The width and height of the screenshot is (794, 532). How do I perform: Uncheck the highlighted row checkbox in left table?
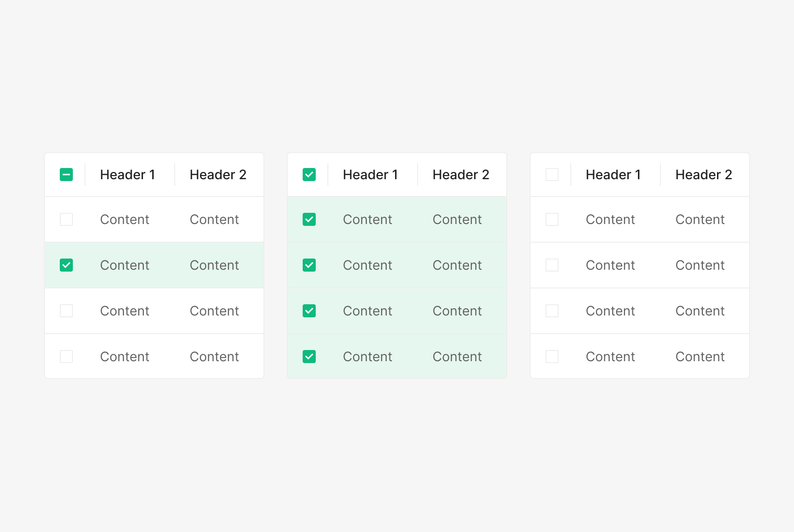(66, 265)
